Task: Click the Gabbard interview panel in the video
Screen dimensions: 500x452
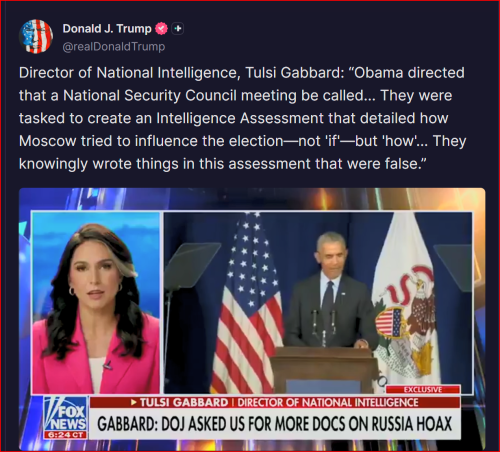Action: [x=96, y=302]
